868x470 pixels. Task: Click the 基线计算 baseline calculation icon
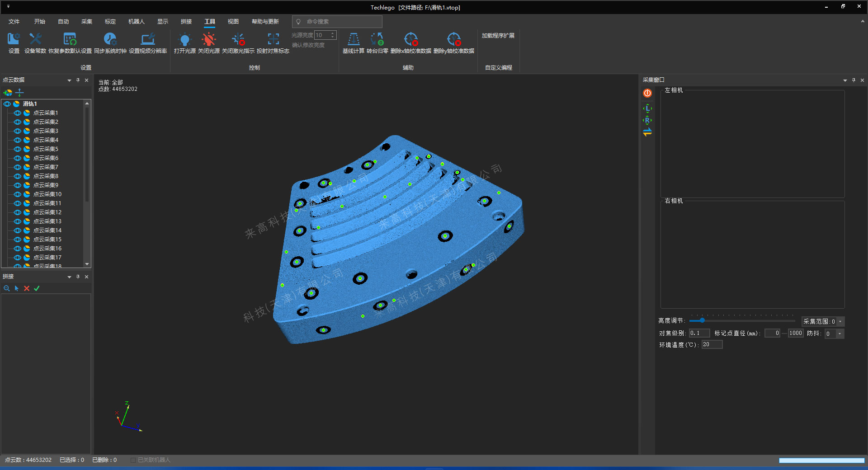[x=353, y=40]
